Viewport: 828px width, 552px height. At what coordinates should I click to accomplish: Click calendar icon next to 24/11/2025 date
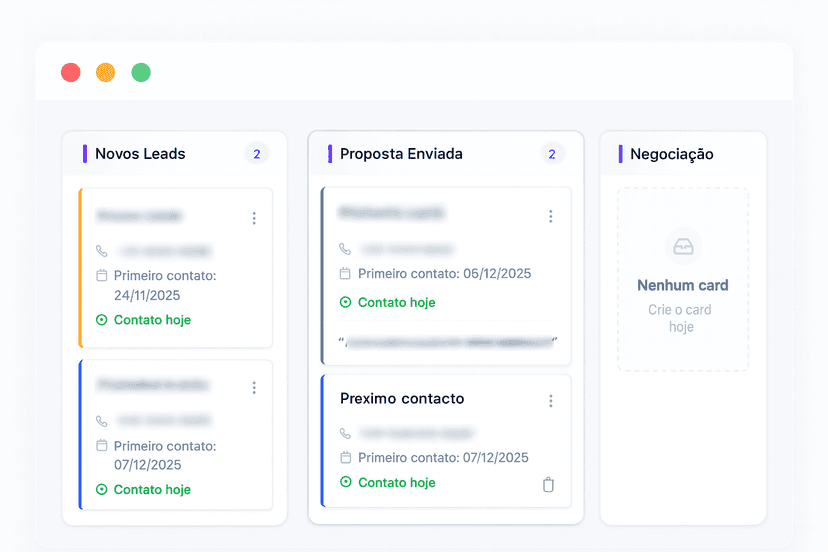101,275
